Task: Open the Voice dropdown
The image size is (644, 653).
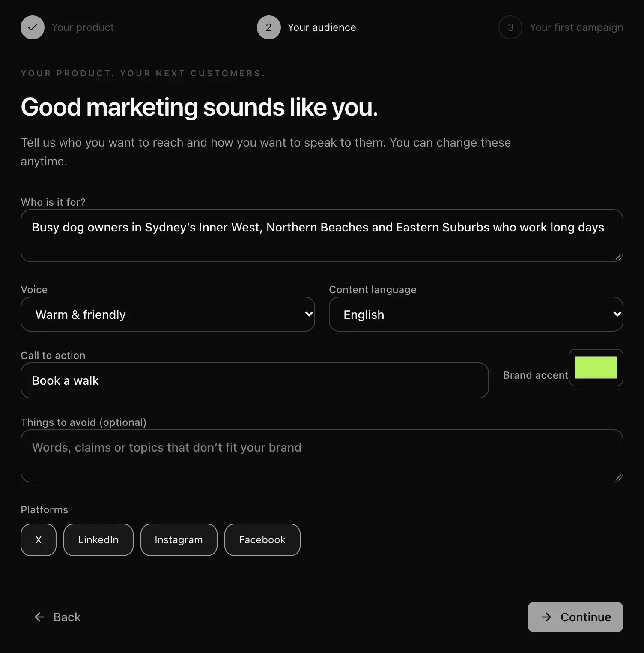Action: 168,314
